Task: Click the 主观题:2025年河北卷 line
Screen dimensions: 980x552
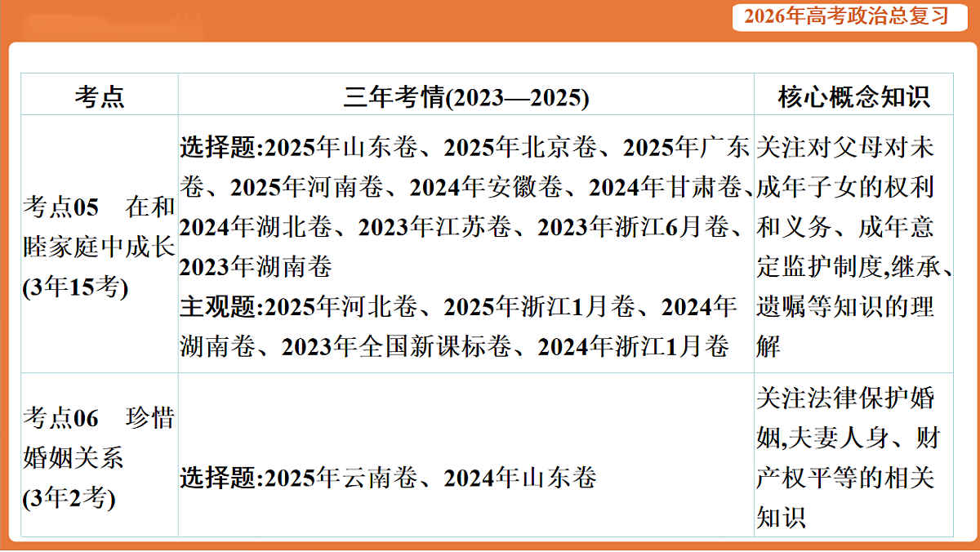Action: coord(457,308)
